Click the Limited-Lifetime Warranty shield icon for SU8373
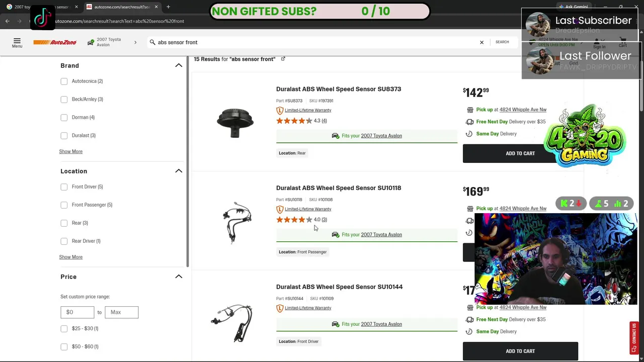 [x=280, y=111]
